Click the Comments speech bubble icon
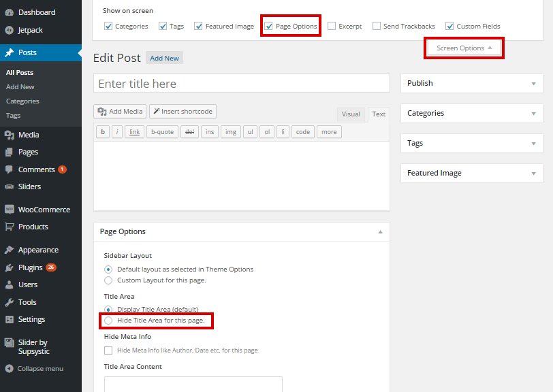This screenshot has width=553, height=392. [9, 169]
